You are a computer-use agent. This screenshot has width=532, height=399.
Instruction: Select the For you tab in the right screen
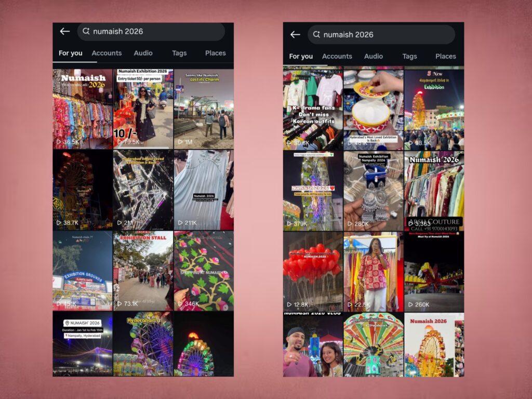[301, 56]
